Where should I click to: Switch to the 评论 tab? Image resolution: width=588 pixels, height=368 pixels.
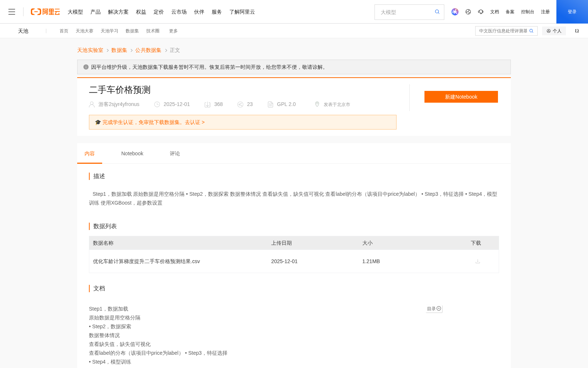coord(175,153)
